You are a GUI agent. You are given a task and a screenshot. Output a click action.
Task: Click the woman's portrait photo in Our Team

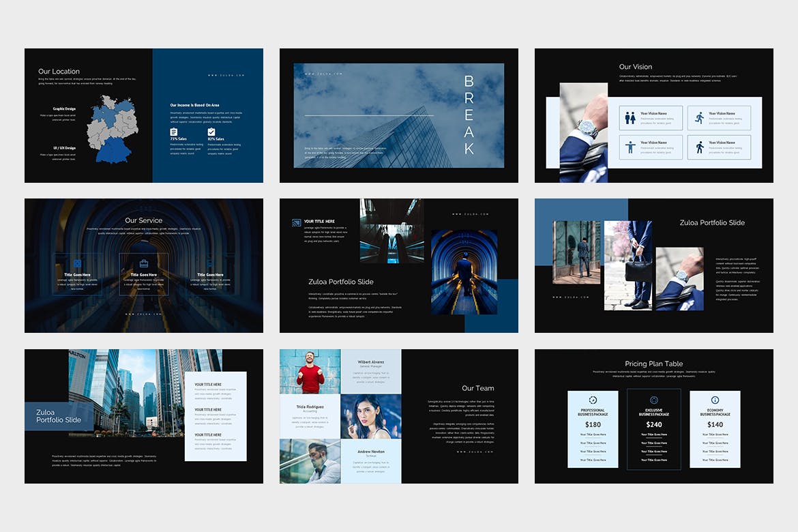tap(371, 416)
